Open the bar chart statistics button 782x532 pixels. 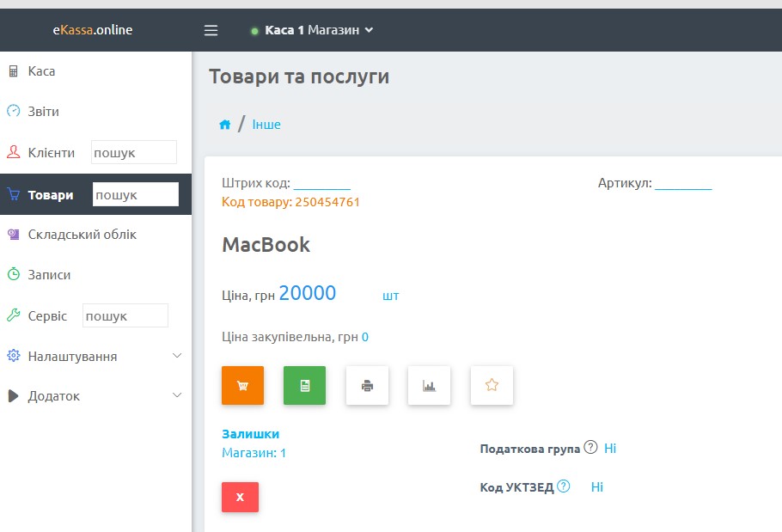pos(429,385)
